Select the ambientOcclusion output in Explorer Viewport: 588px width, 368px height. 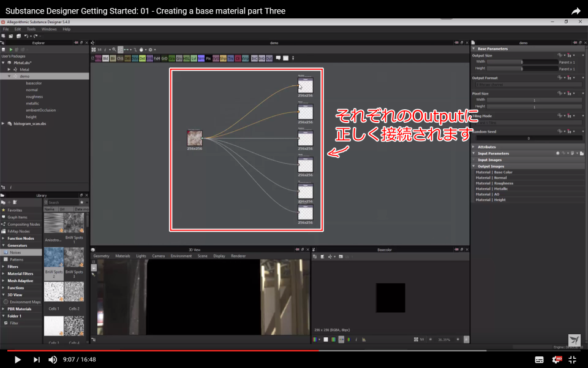(x=40, y=110)
